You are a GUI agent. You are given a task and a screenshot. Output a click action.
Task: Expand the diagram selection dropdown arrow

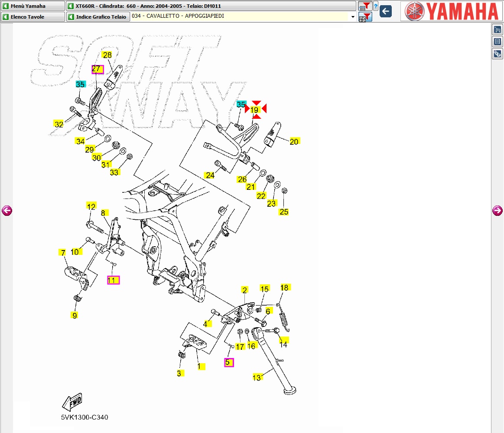(353, 17)
